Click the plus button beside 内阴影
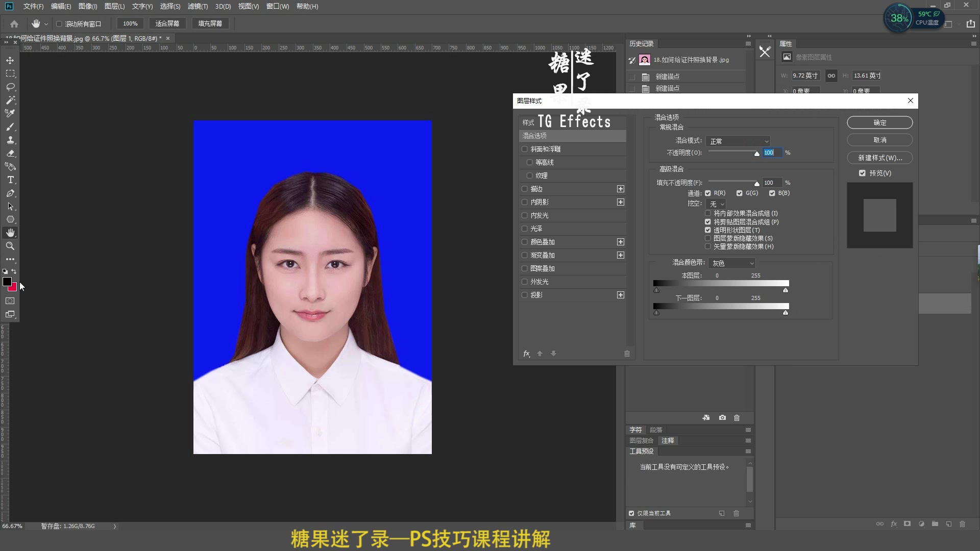The image size is (980, 551). coord(621,202)
